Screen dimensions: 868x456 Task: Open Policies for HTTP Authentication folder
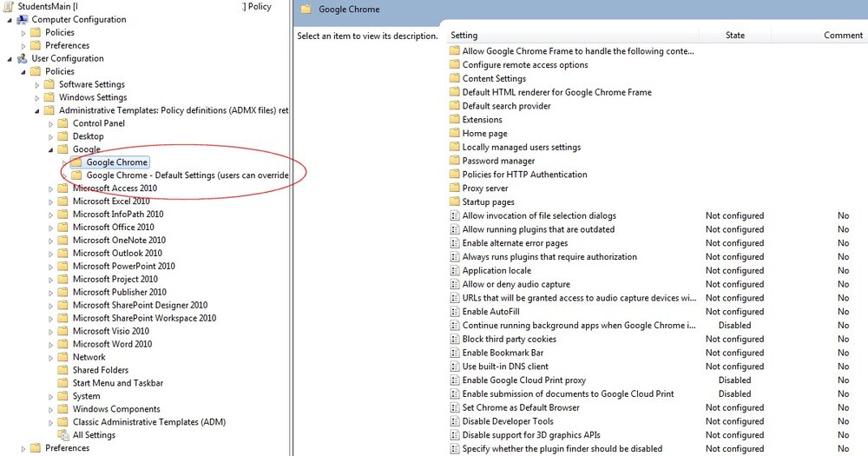pyautogui.click(x=525, y=174)
